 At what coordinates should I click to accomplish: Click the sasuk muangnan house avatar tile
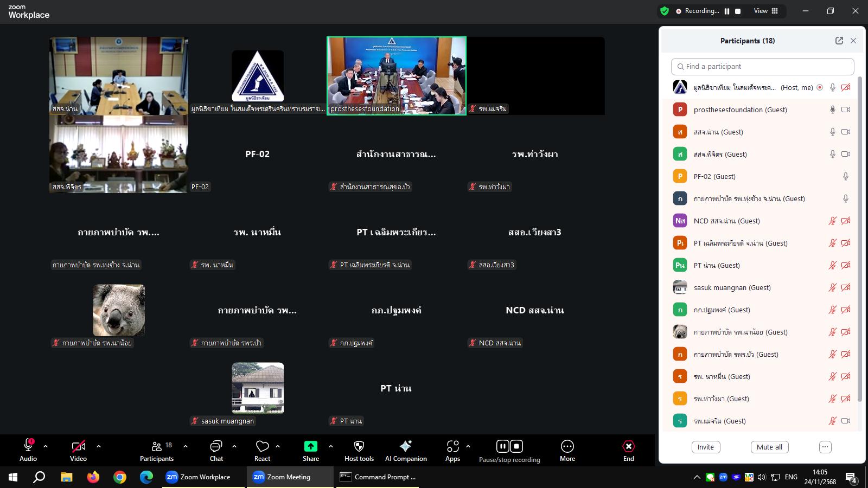(x=258, y=388)
